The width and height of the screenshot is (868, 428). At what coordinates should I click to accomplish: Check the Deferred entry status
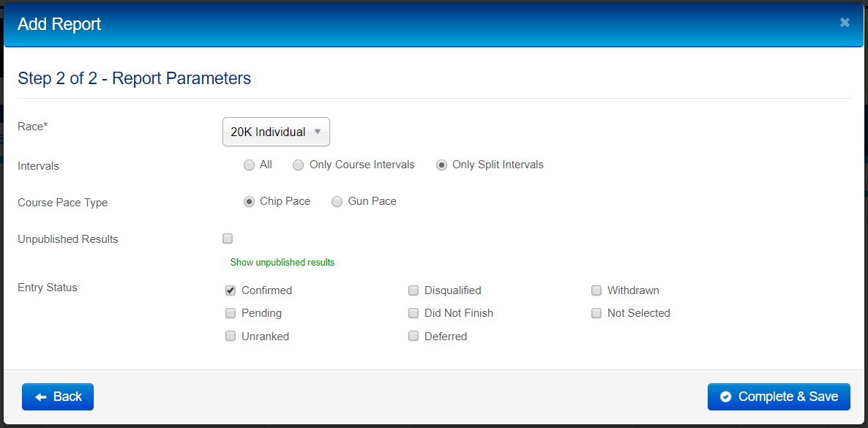[413, 336]
